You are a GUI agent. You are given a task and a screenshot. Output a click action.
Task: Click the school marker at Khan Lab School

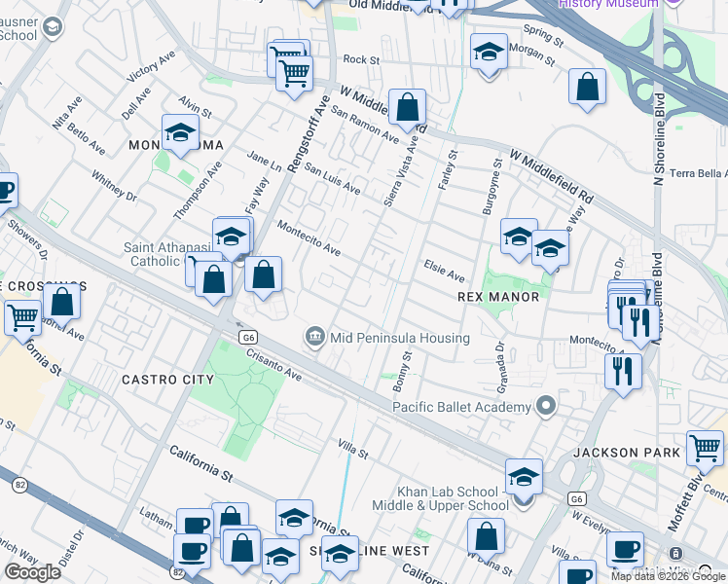click(524, 478)
